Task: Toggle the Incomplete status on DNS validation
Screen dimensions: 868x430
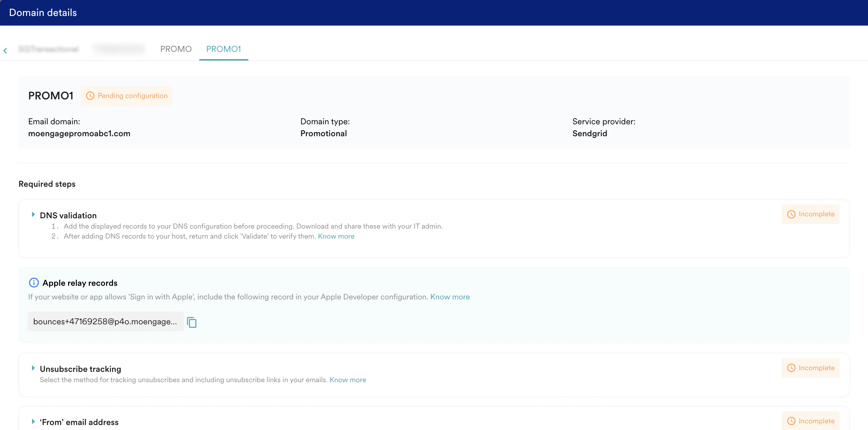Action: pos(810,214)
